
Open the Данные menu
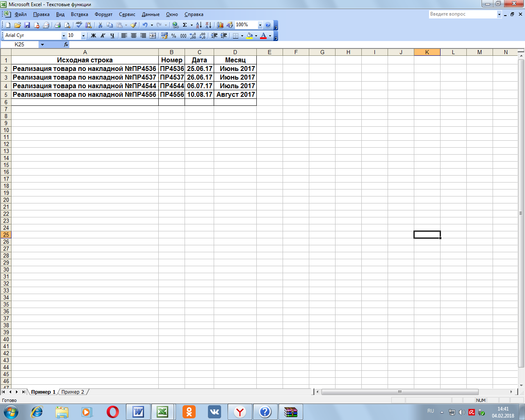pyautogui.click(x=151, y=14)
